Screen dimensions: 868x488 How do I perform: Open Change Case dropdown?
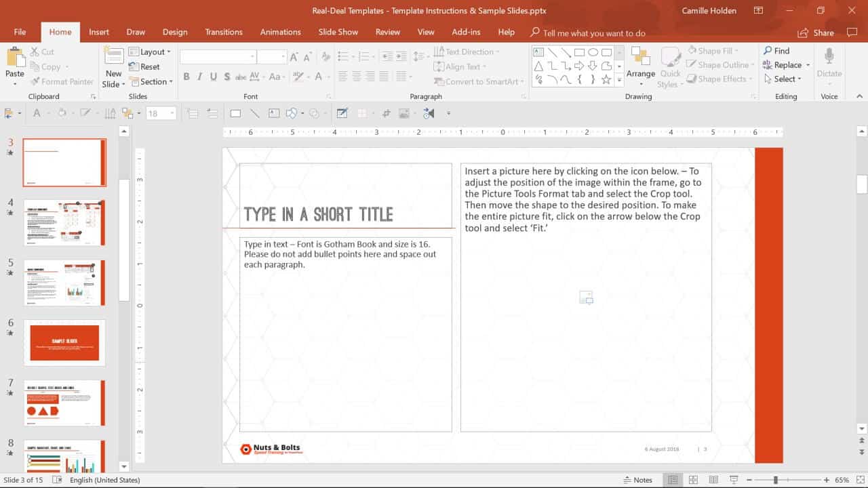(x=277, y=77)
